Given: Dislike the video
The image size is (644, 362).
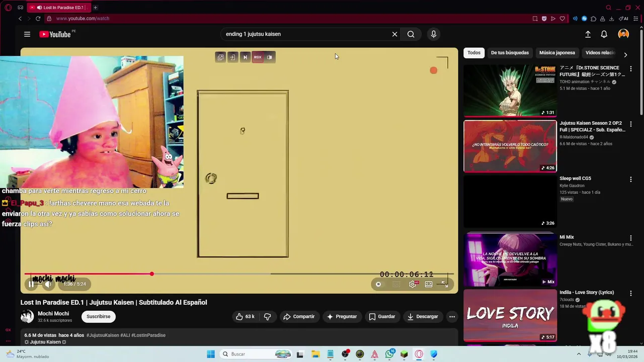Looking at the screenshot, I should (x=268, y=317).
